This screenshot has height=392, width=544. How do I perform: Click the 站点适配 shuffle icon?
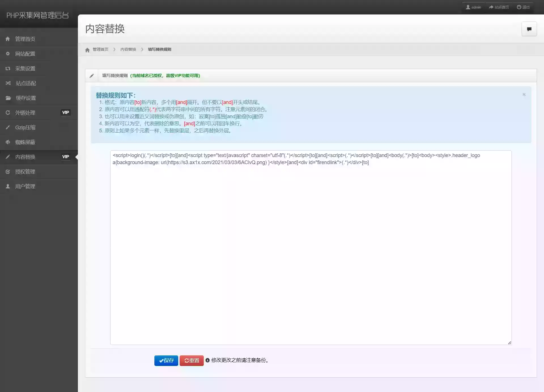(x=8, y=83)
